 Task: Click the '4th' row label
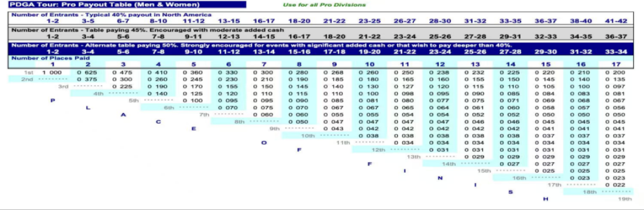pyautogui.click(x=99, y=93)
